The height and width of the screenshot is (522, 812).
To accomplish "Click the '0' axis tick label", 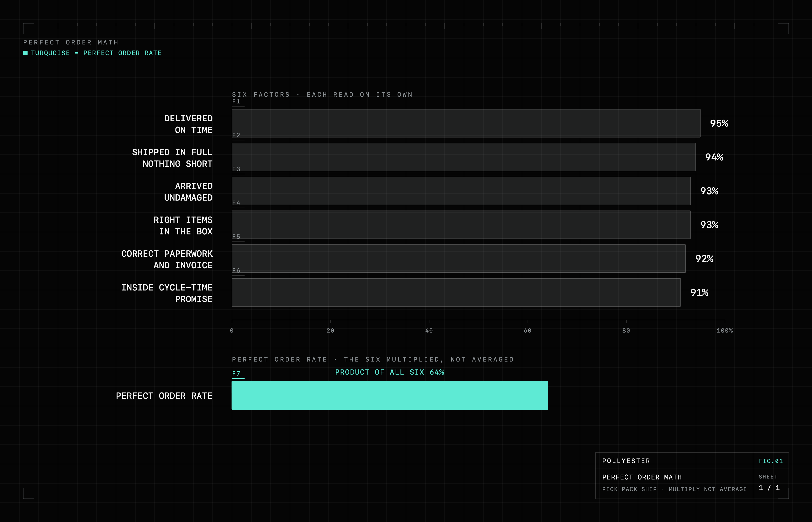I will pyautogui.click(x=232, y=331).
